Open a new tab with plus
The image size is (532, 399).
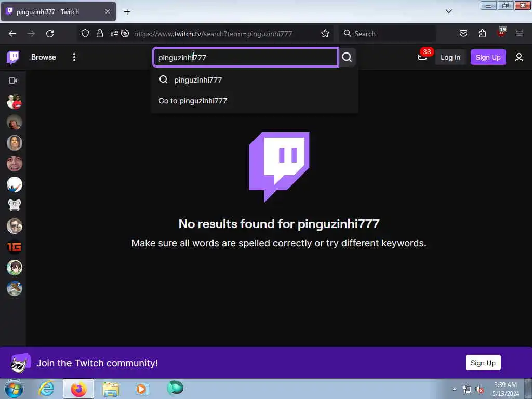point(127,12)
